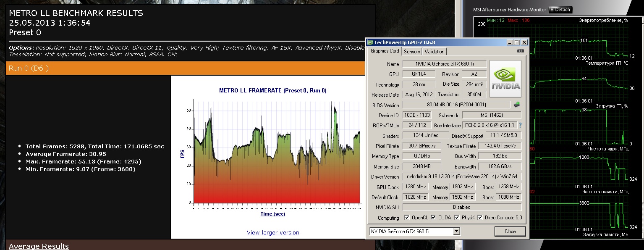
Task: Click the Bus Width field 192 Bit
Action: pyautogui.click(x=499, y=156)
